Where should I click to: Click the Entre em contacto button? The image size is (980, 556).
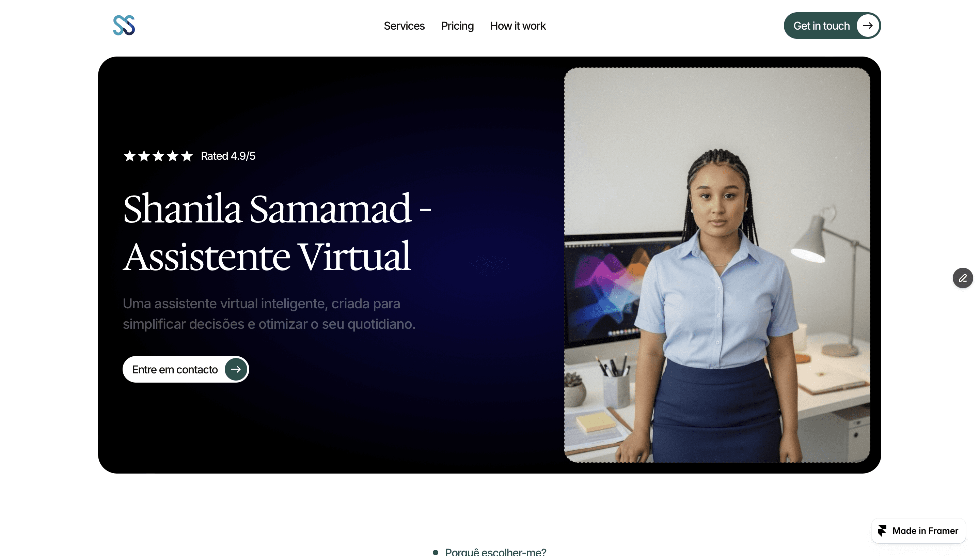pyautogui.click(x=186, y=369)
